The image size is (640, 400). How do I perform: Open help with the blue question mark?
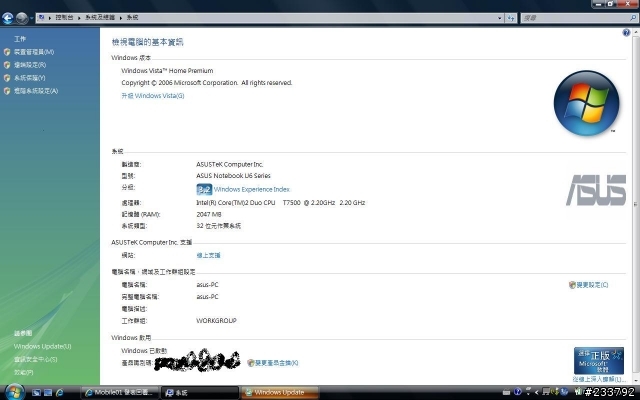pos(626,33)
